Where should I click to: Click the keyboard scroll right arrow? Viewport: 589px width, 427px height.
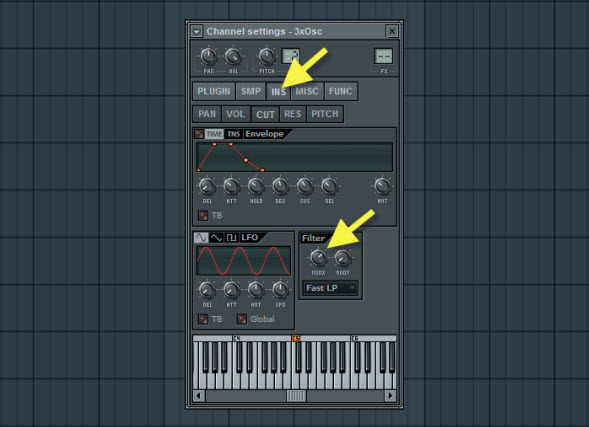pyautogui.click(x=391, y=395)
